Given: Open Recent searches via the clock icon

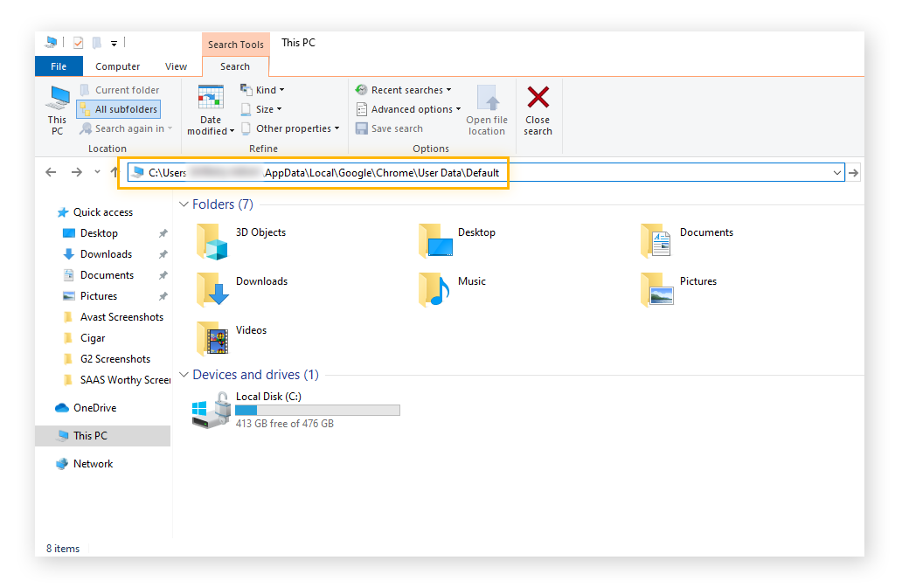Looking at the screenshot, I should (x=360, y=88).
